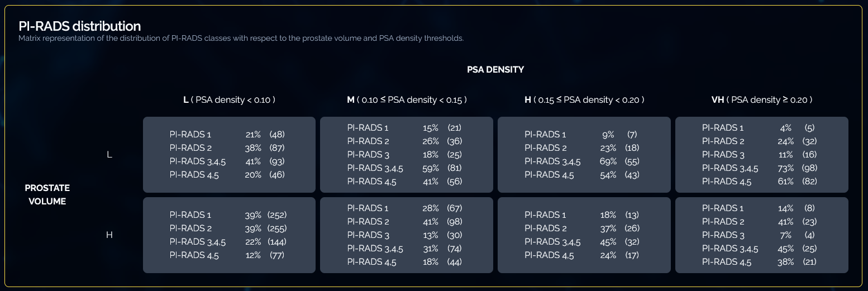
Task: Click the 73% value for PI-RADS 3,4,5
Action: pyautogui.click(x=785, y=168)
